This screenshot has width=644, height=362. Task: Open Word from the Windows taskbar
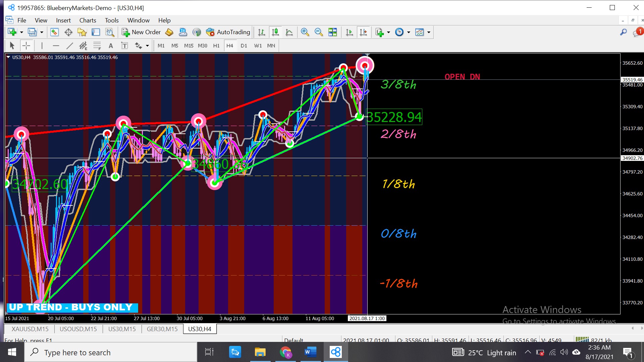click(310, 352)
